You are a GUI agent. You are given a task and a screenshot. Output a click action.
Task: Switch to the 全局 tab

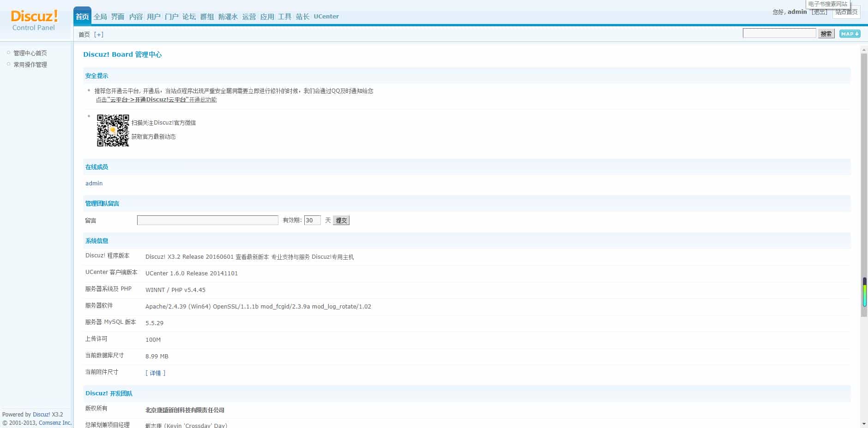click(x=100, y=17)
